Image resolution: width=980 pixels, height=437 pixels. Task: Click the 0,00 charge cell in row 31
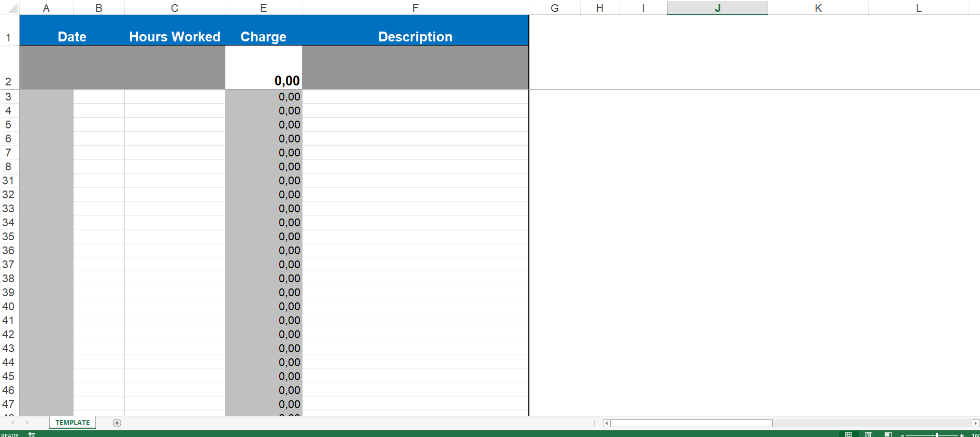point(264,180)
